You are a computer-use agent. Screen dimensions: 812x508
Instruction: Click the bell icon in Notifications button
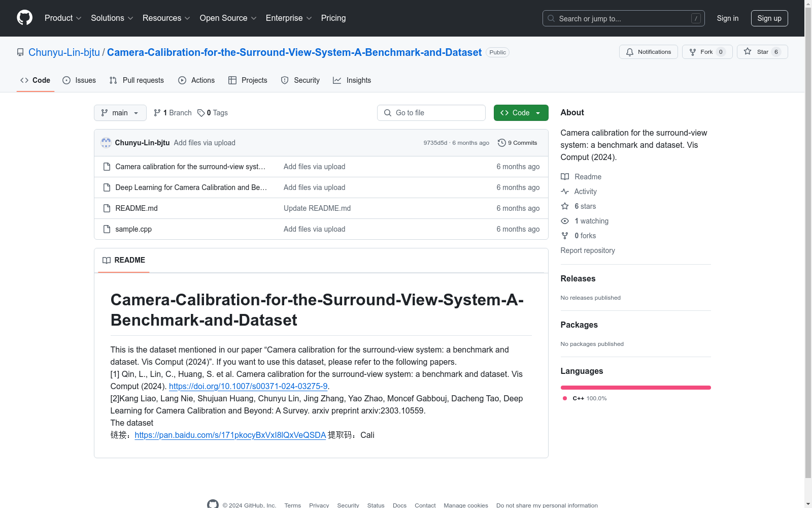point(630,52)
